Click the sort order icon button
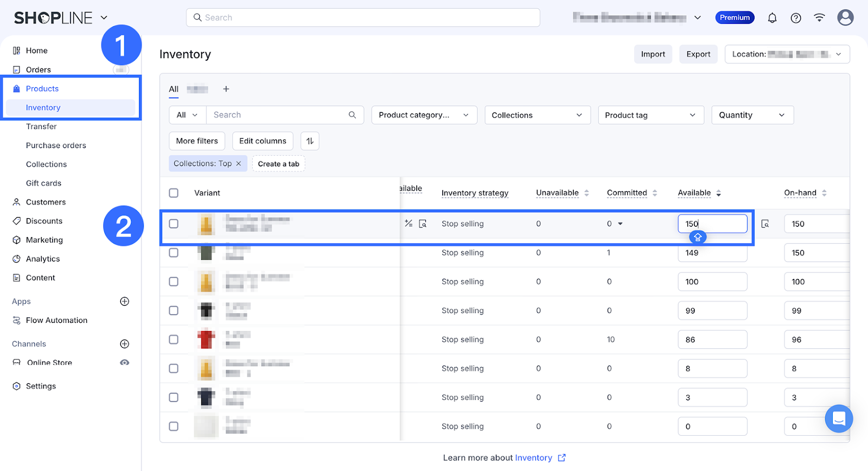 click(x=310, y=141)
